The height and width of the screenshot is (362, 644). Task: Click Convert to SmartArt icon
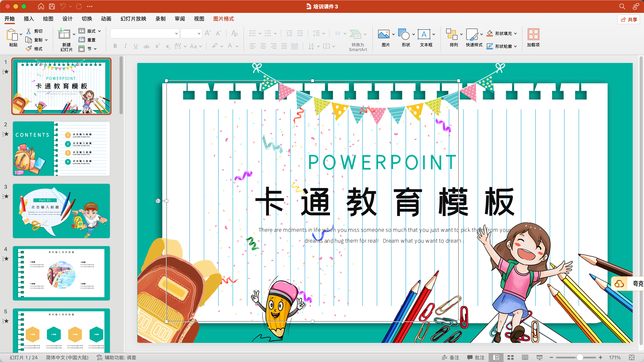pyautogui.click(x=355, y=34)
